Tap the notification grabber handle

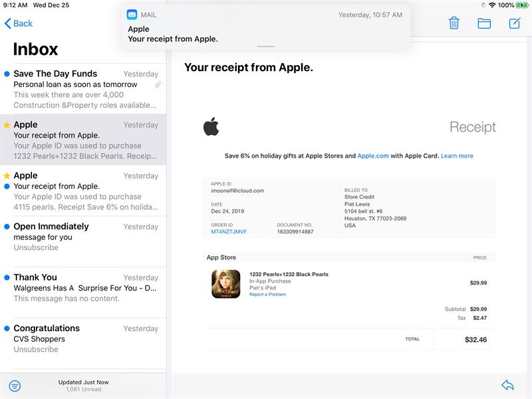tap(265, 47)
